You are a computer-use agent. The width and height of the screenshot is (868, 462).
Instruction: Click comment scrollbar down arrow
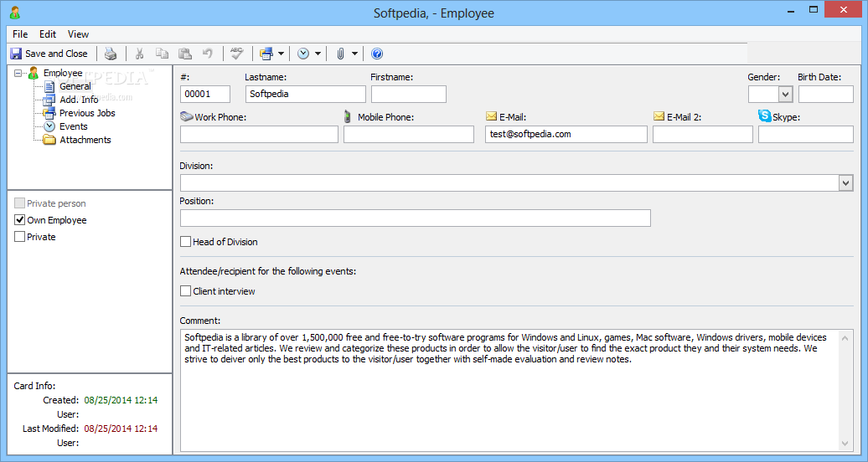(x=845, y=444)
